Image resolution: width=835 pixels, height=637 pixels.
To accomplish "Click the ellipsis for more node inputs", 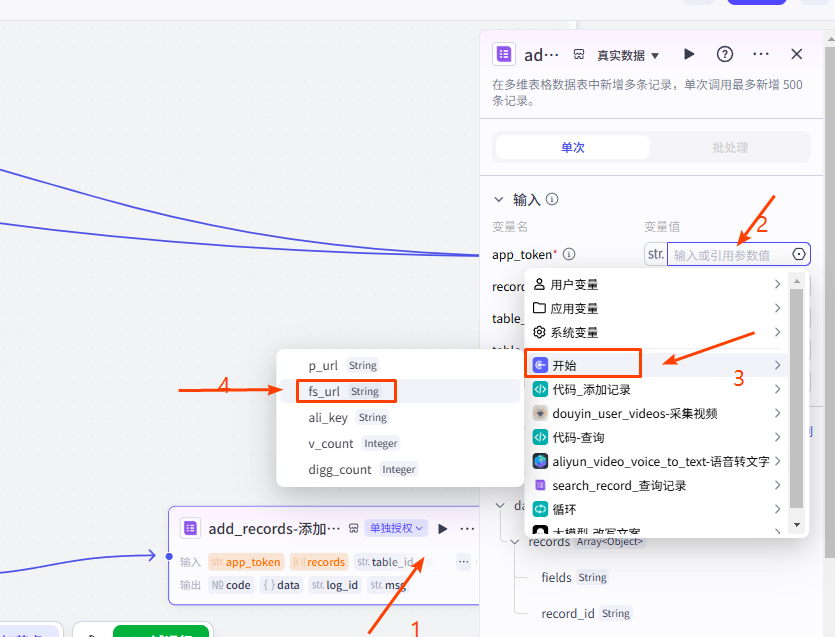I will 463,562.
